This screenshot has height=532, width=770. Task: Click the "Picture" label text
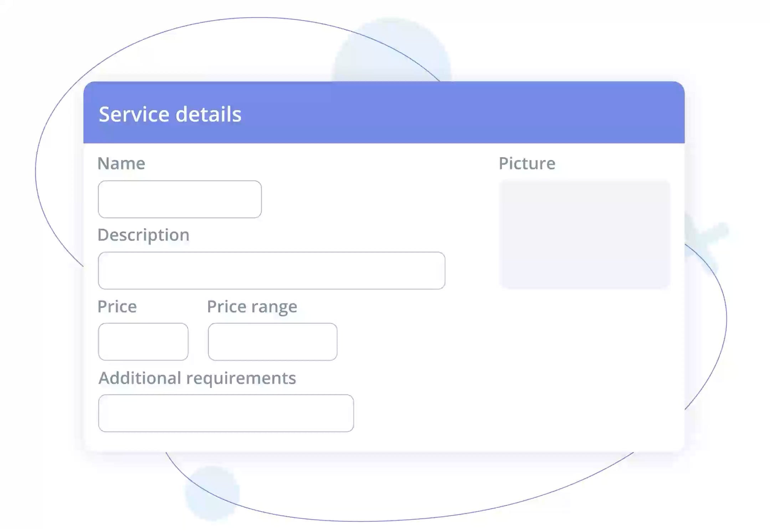(527, 164)
